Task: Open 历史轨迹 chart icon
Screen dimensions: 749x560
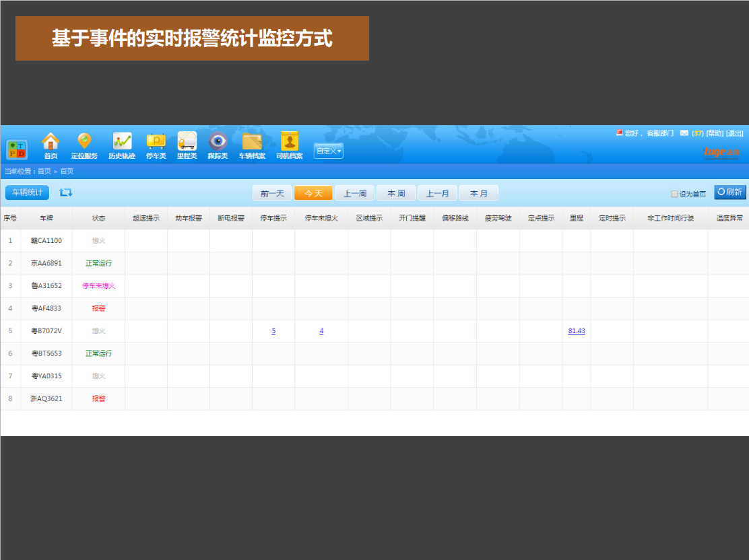Action: (x=122, y=142)
